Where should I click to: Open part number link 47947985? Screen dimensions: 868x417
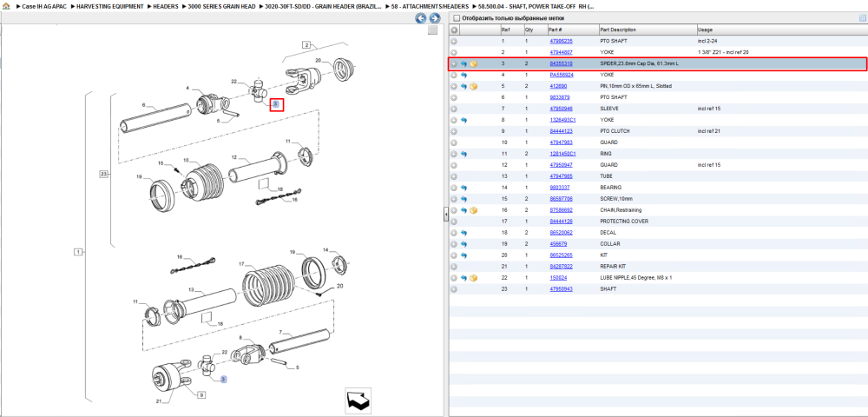(x=561, y=176)
